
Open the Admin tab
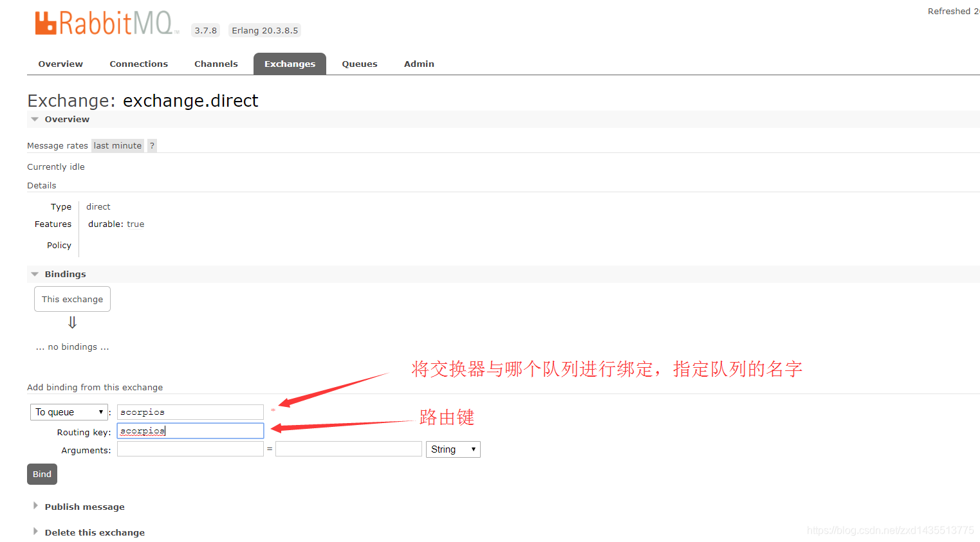tap(419, 64)
